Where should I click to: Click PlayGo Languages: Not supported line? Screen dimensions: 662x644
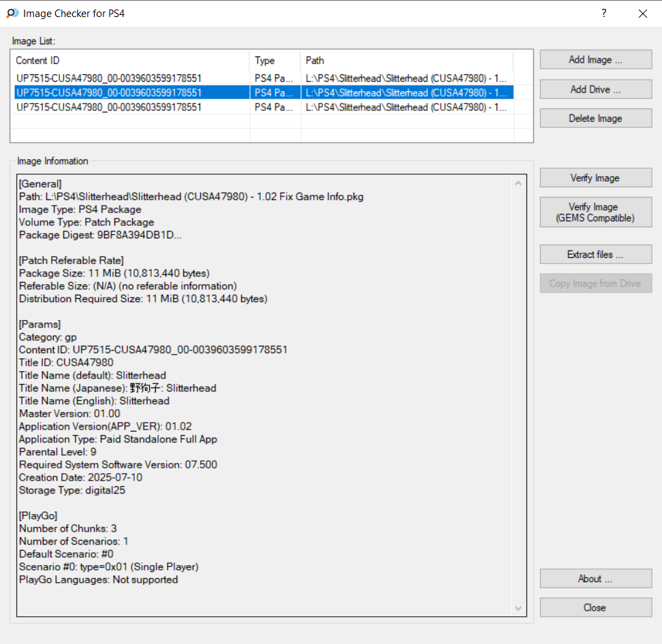98,579
